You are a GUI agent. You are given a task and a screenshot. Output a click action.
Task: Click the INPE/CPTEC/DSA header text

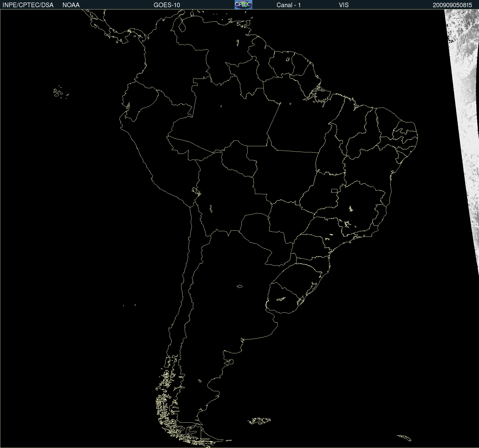tap(28, 5)
